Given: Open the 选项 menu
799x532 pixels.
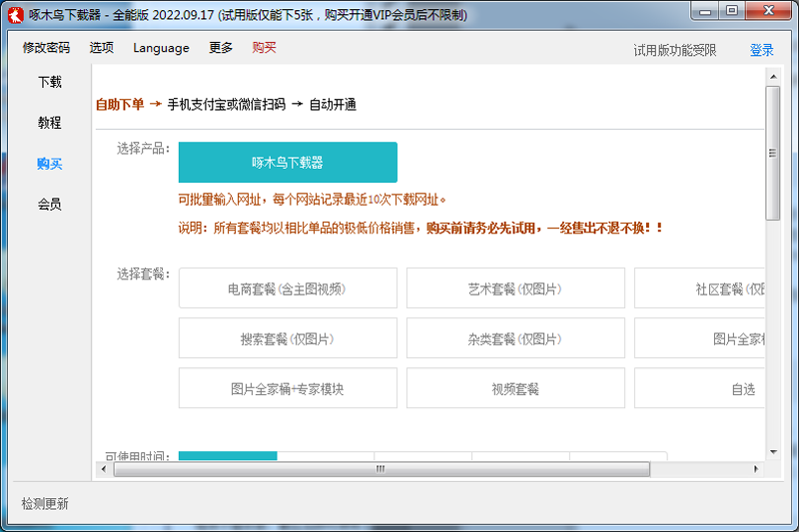Looking at the screenshot, I should coord(101,48).
